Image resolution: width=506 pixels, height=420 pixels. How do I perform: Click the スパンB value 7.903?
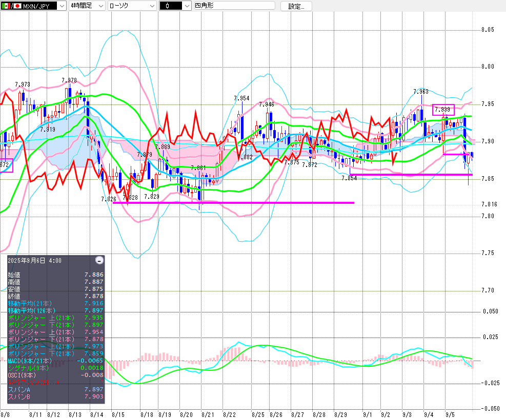(94, 396)
